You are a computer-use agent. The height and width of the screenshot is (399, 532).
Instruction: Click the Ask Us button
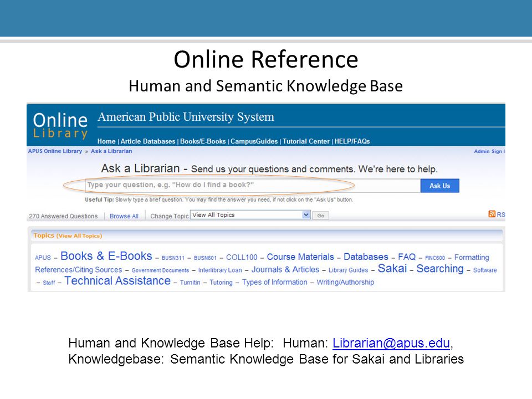click(x=439, y=186)
